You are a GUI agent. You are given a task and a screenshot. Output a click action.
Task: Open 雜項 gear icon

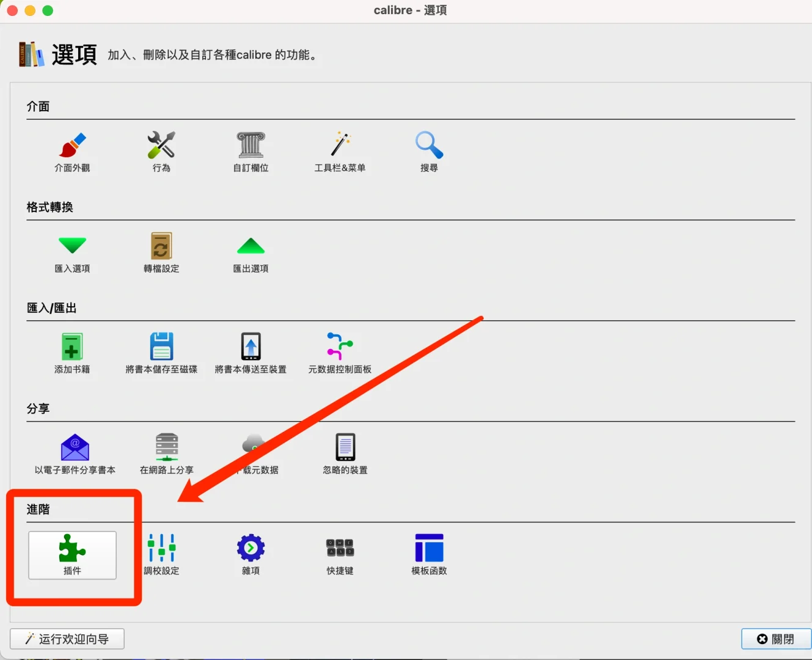[251, 548]
